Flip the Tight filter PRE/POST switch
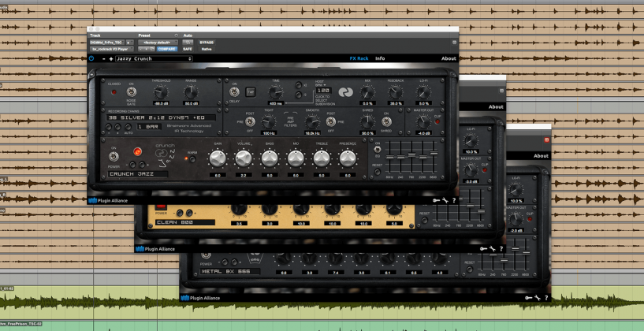 [250, 121]
